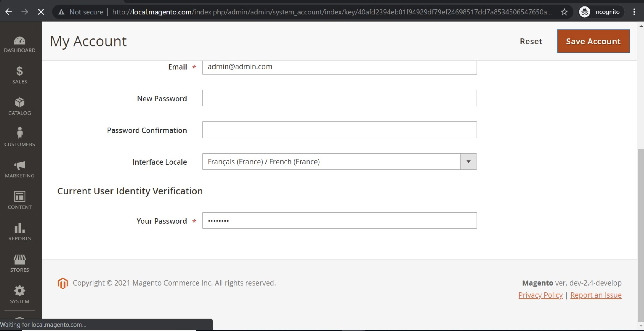Select the Content sidebar icon
Viewport: 644px width, 331px height.
click(20, 197)
